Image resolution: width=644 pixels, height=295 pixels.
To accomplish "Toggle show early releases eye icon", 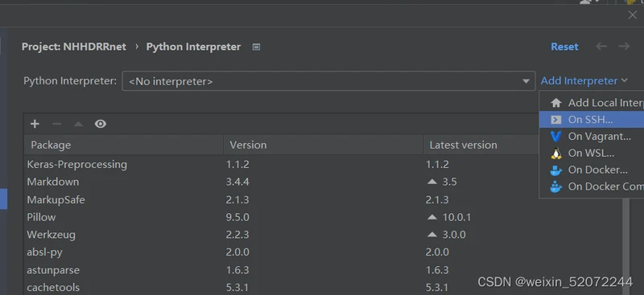I will pos(101,124).
